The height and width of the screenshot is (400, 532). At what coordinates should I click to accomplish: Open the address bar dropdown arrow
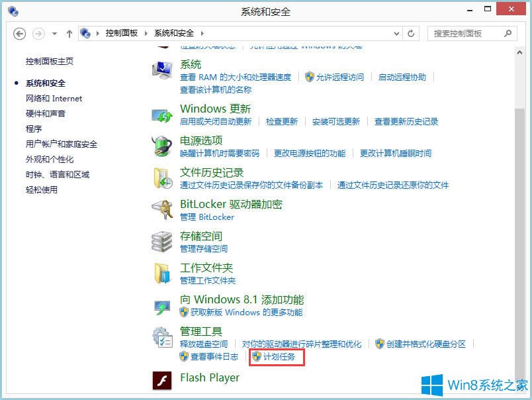396,32
